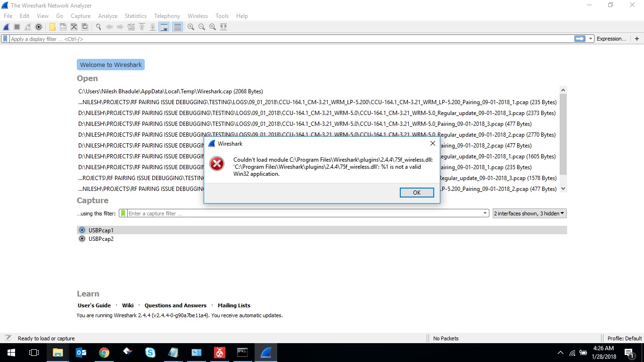Image resolution: width=644 pixels, height=362 pixels.
Task: Jump to the last packet icon
Action: click(x=153, y=27)
